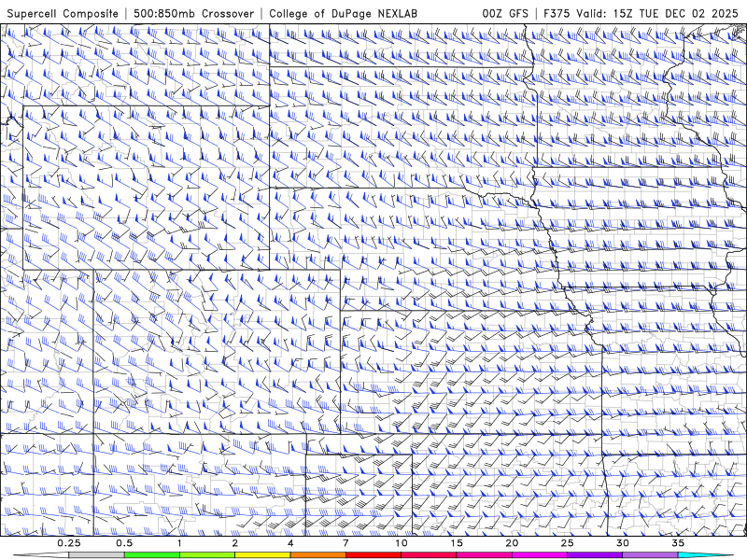
Task: Select the magenta segment between 20 and 25
Action: (540, 555)
